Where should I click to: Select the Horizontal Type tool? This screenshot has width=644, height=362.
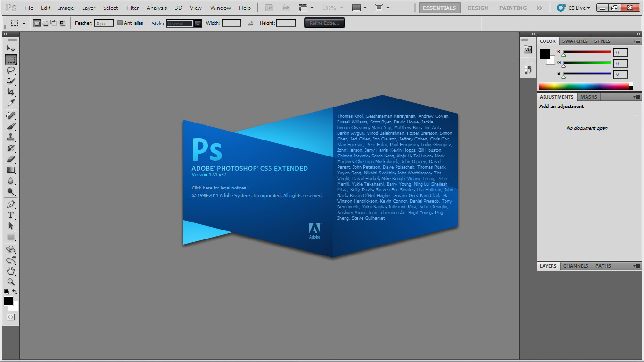[x=11, y=215]
